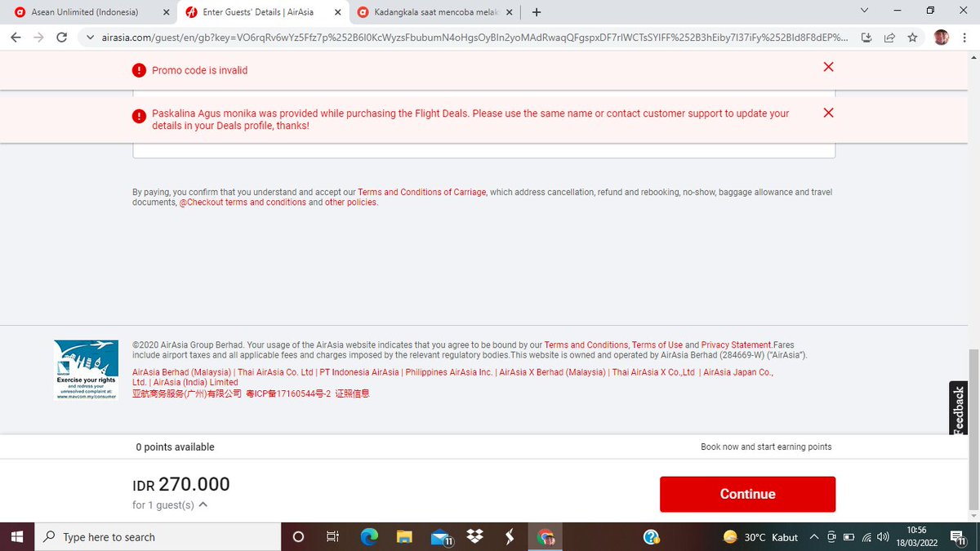Viewport: 980px width, 551px height.
Task: Click Chrome icon on taskbar
Action: [546, 536]
